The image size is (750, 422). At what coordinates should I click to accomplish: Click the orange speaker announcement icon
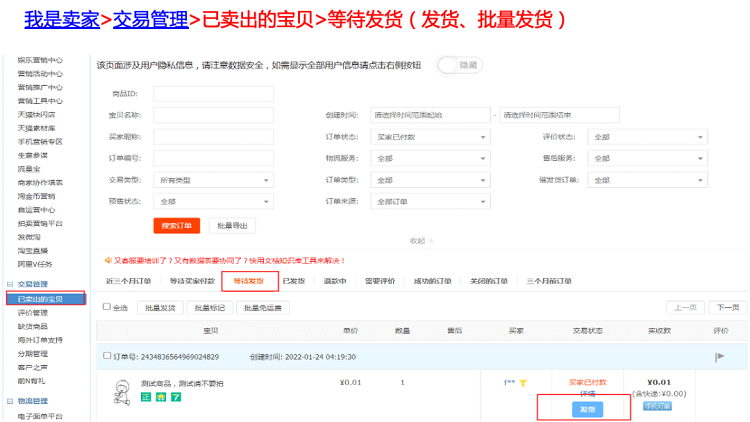pos(106,260)
